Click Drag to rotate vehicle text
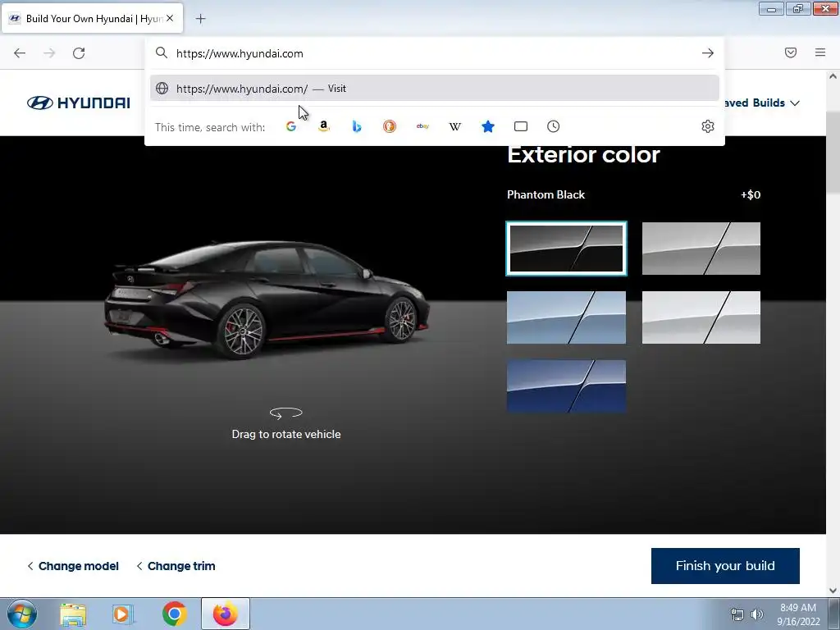This screenshot has width=840, height=630. (x=286, y=435)
